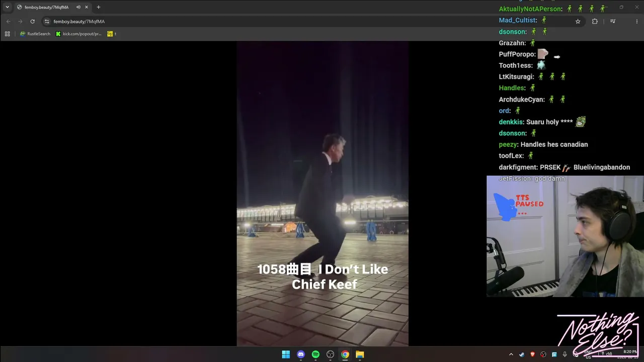
Task: Open the Steam tray icon
Action: point(522,354)
